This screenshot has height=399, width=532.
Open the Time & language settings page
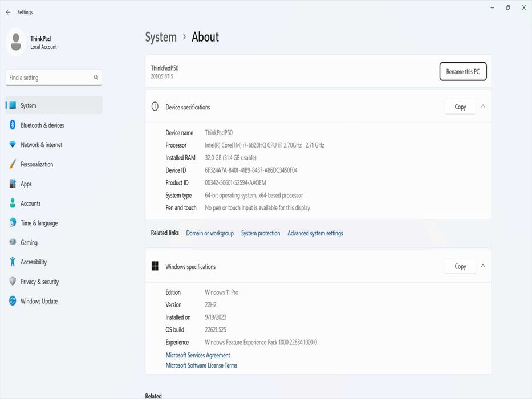[x=39, y=223]
